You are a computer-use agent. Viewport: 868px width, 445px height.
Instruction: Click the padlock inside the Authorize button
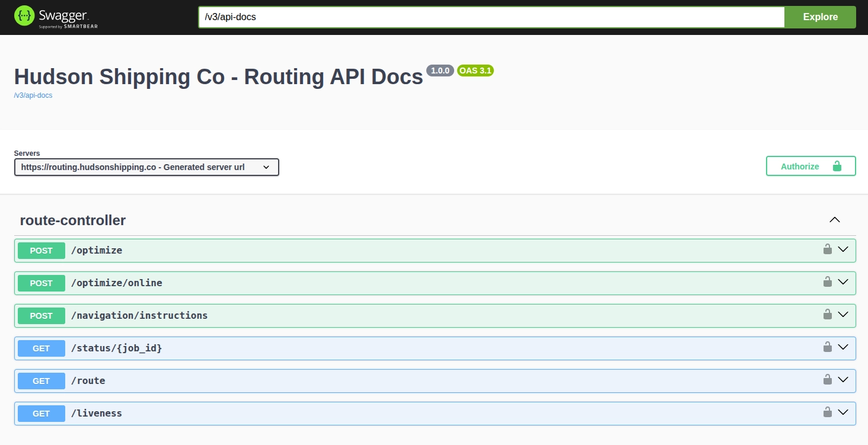coord(837,166)
